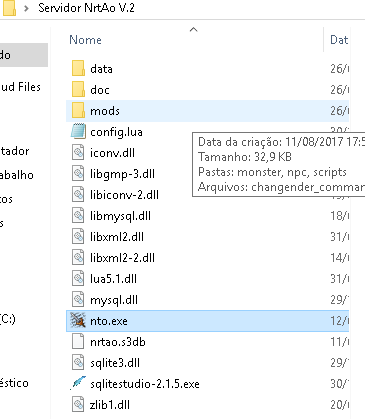The height and width of the screenshot is (419, 365).
Task: Select the doc folder icon
Action: coord(78,89)
